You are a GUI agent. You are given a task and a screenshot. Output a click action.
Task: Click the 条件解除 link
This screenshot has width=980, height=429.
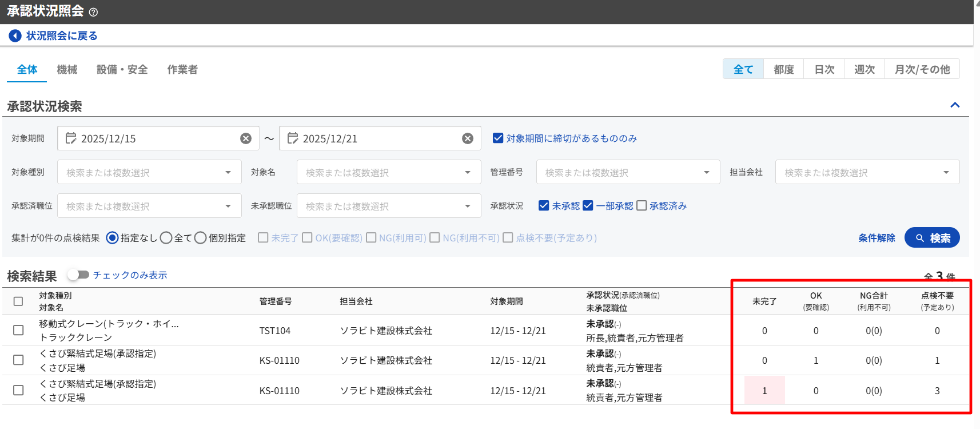click(877, 238)
